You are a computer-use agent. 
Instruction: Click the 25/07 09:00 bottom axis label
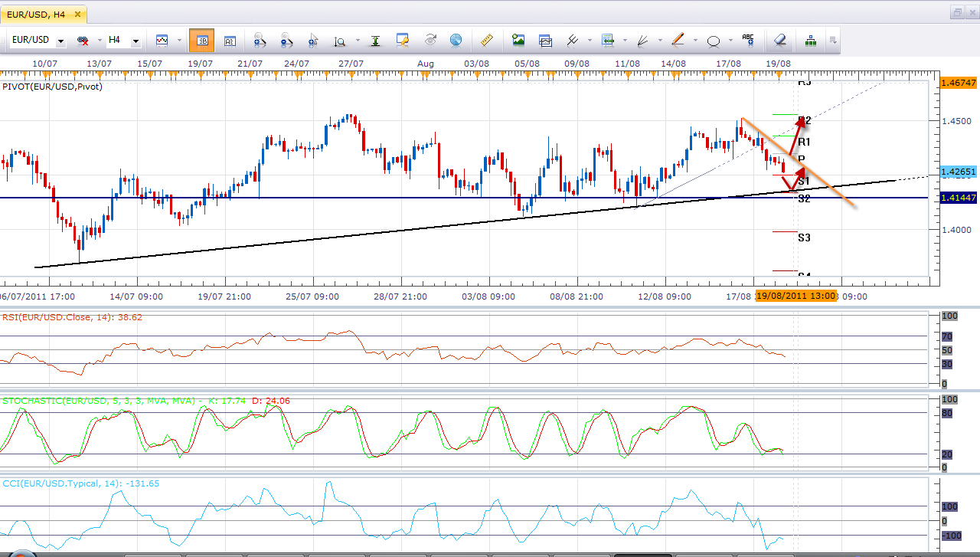[312, 296]
